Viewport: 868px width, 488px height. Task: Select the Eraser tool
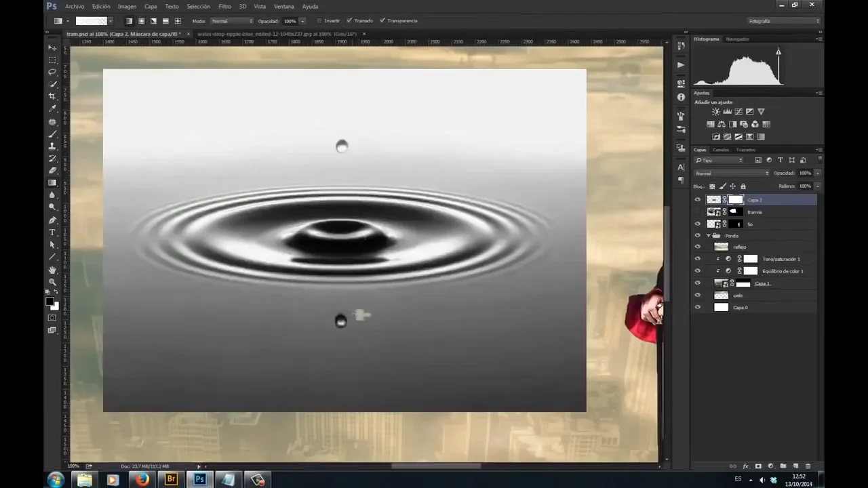(x=52, y=171)
